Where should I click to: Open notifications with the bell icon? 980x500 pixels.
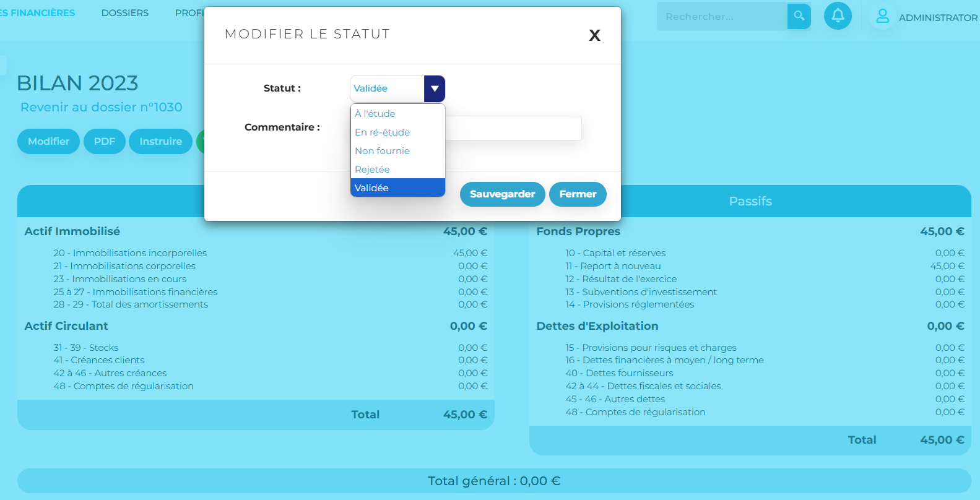point(838,16)
